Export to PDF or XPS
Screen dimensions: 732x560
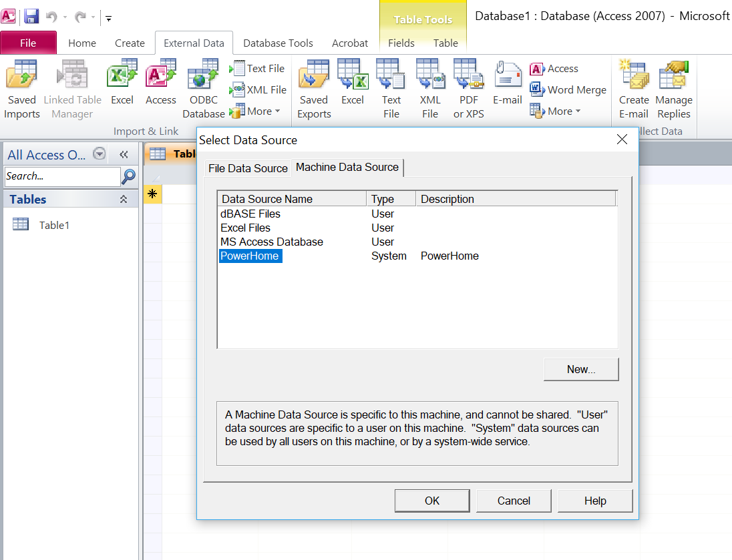(x=469, y=89)
